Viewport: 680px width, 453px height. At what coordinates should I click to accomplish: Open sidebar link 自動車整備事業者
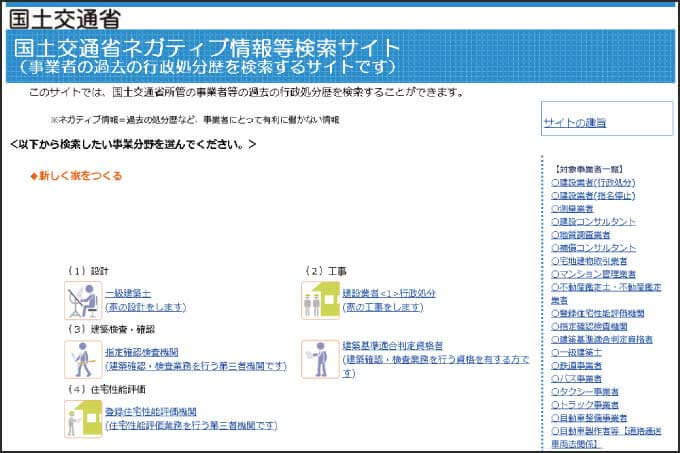[x=589, y=418]
